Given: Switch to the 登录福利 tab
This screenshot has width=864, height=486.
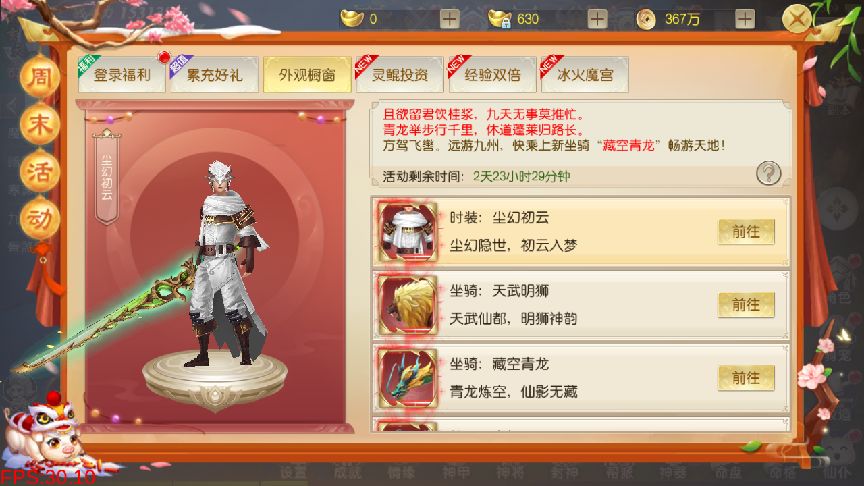Looking at the screenshot, I should coord(122,74).
